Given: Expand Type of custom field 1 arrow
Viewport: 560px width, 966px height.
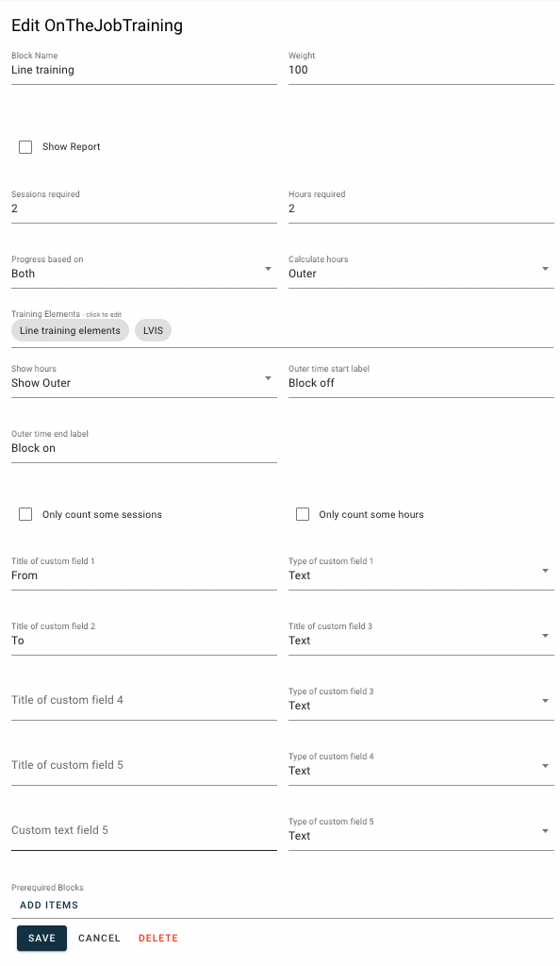Looking at the screenshot, I should point(545,571).
